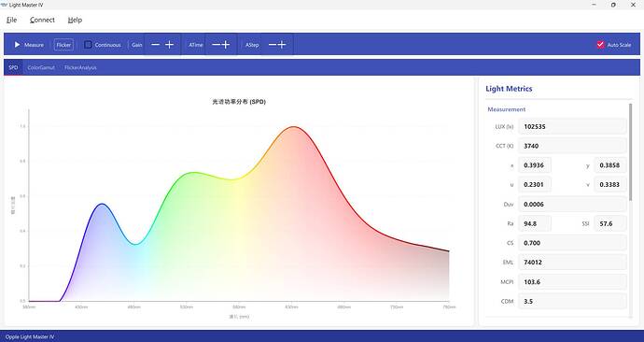Open the Help menu
Screen dimensions: 644x342
(75, 20)
